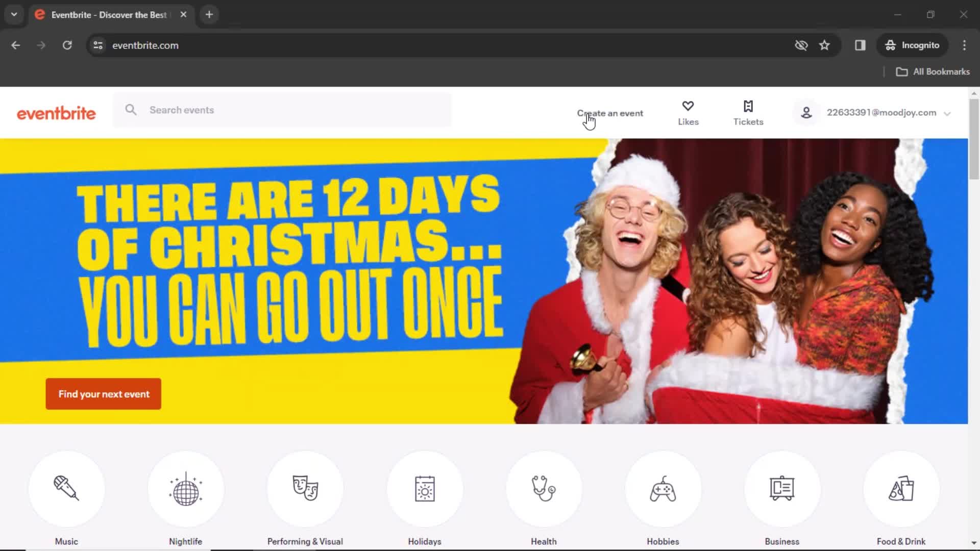
Task: Click the Create an event button
Action: [610, 112]
